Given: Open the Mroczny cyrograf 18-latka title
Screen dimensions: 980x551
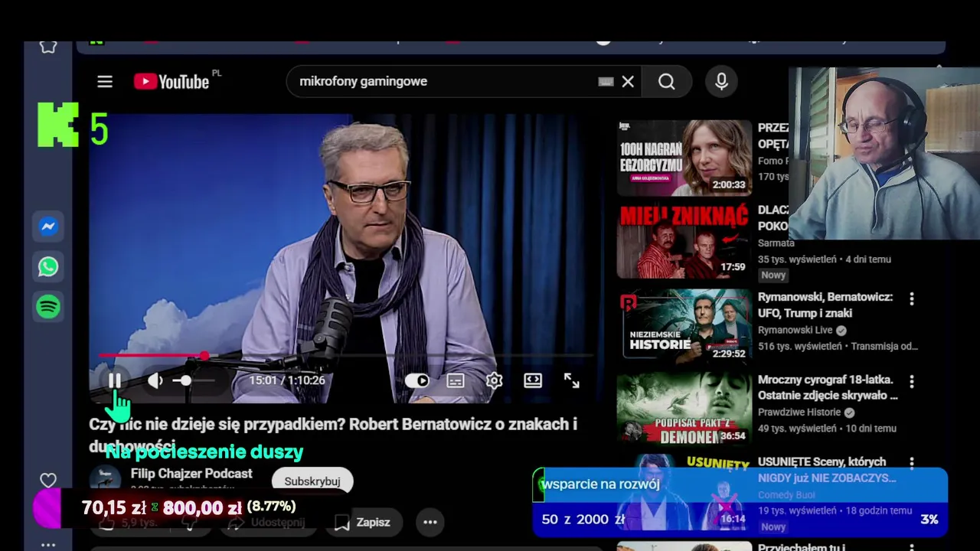Looking at the screenshot, I should (828, 387).
